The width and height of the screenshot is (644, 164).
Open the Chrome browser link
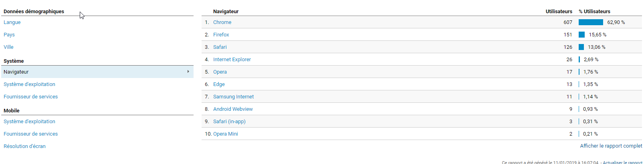pyautogui.click(x=222, y=22)
